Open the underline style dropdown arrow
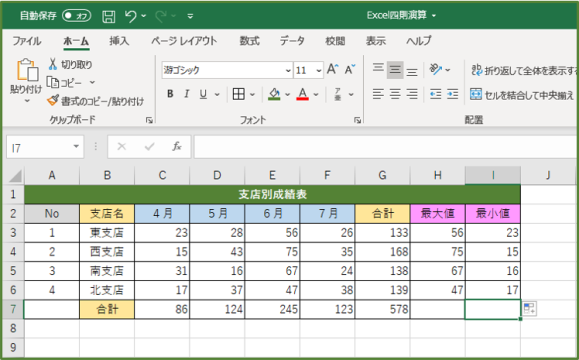 217,95
